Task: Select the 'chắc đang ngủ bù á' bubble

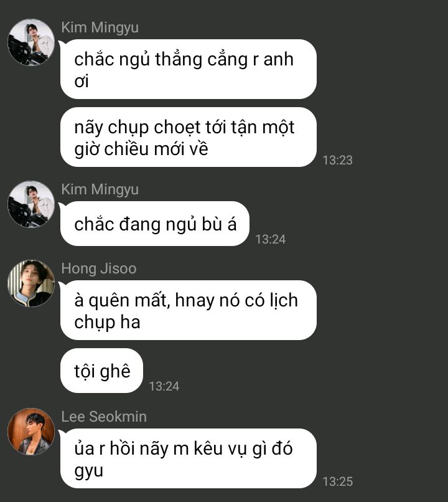Action: 155,224
